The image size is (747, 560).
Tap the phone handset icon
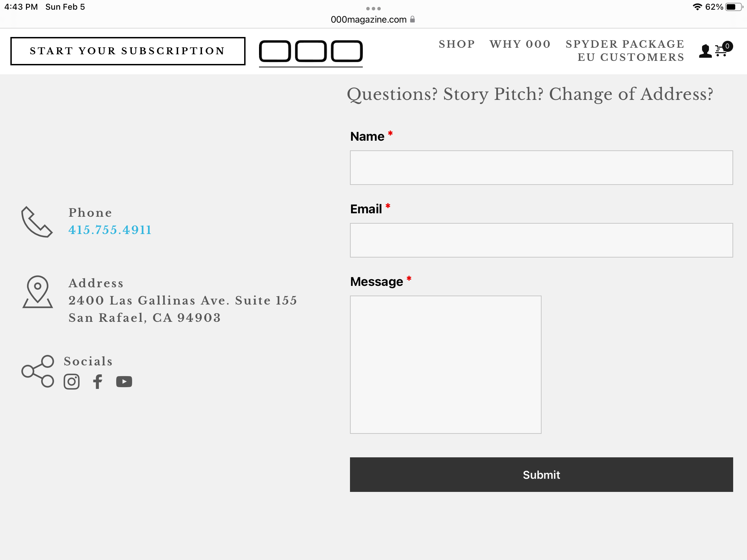[37, 222]
